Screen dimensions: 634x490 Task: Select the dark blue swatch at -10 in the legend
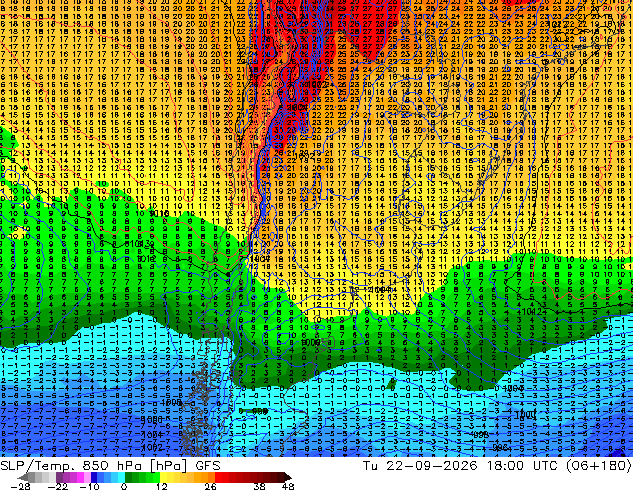click(x=94, y=477)
